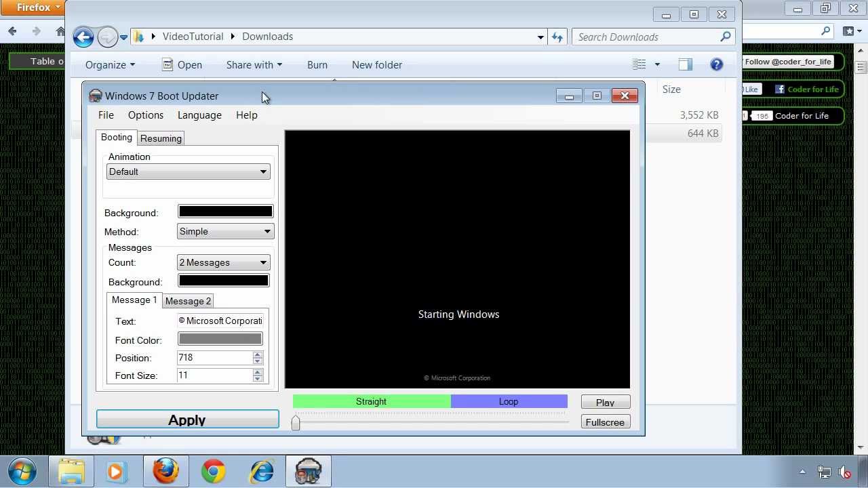868x488 pixels.
Task: Toggle the preview pane icon
Action: pos(685,64)
